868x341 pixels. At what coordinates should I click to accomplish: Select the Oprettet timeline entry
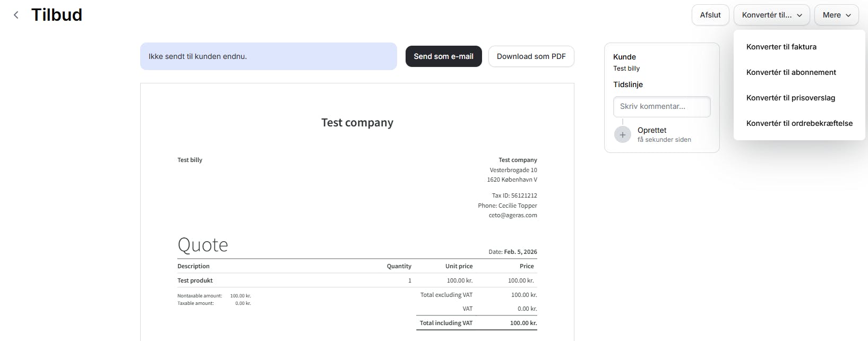(x=652, y=130)
